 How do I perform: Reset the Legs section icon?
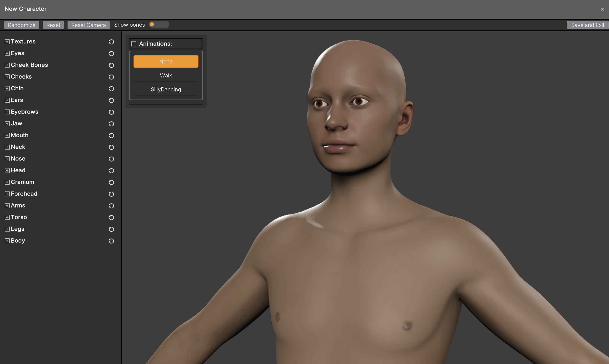click(x=111, y=229)
